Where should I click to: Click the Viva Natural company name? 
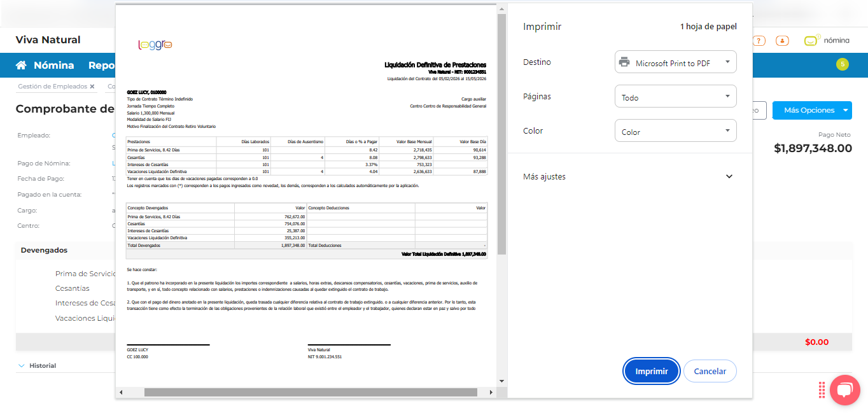tap(48, 39)
